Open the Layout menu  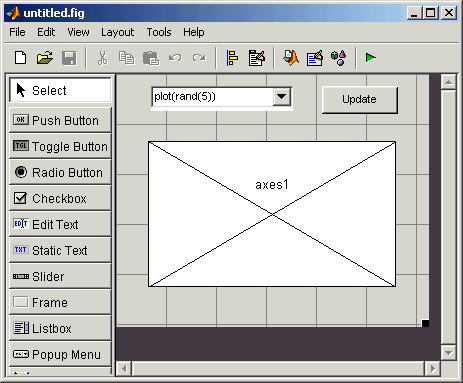coord(117,32)
